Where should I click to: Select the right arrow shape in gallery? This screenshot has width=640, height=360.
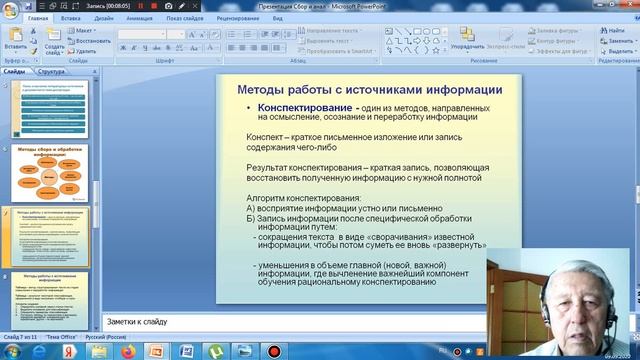coord(417,41)
